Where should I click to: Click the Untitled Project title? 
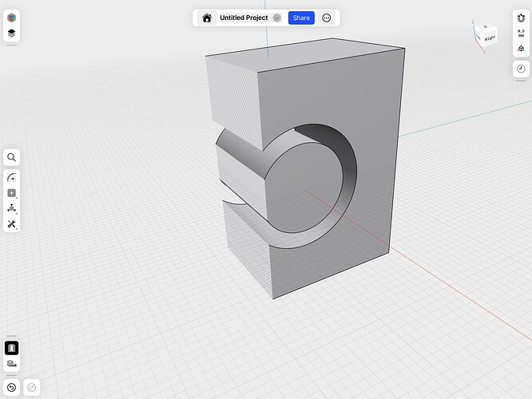(x=244, y=18)
